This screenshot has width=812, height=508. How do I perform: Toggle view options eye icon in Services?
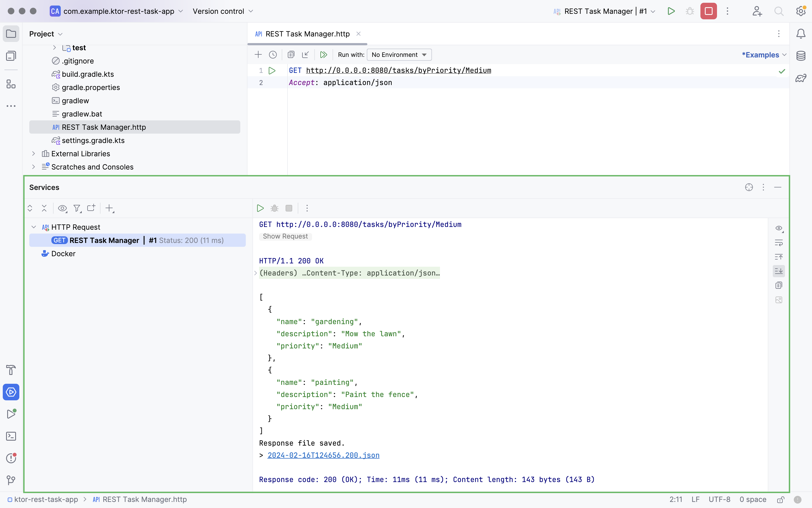[62, 208]
